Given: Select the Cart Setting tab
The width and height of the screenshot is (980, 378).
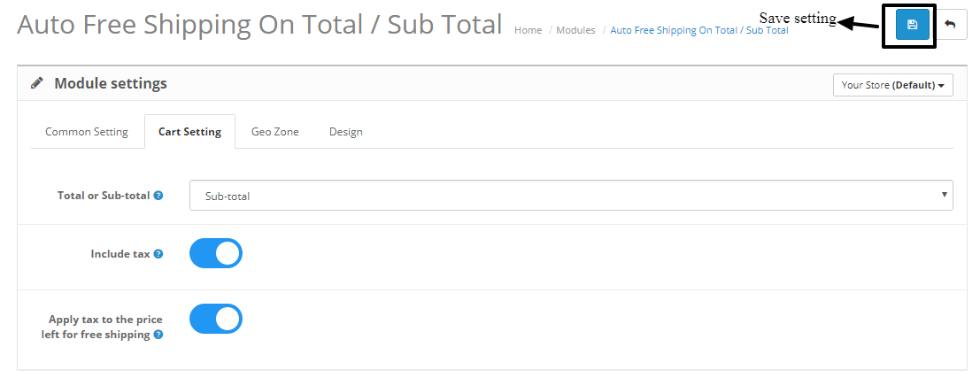Looking at the screenshot, I should coord(189,132).
